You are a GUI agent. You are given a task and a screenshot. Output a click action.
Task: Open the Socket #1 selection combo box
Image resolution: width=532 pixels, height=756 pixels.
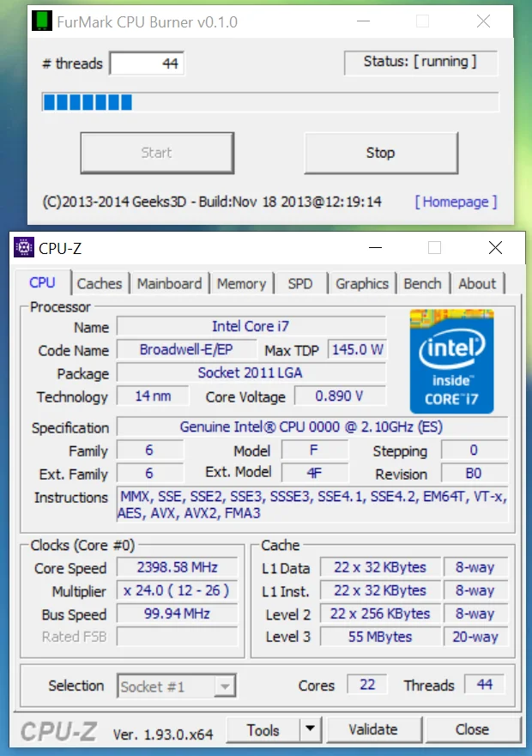click(x=177, y=686)
